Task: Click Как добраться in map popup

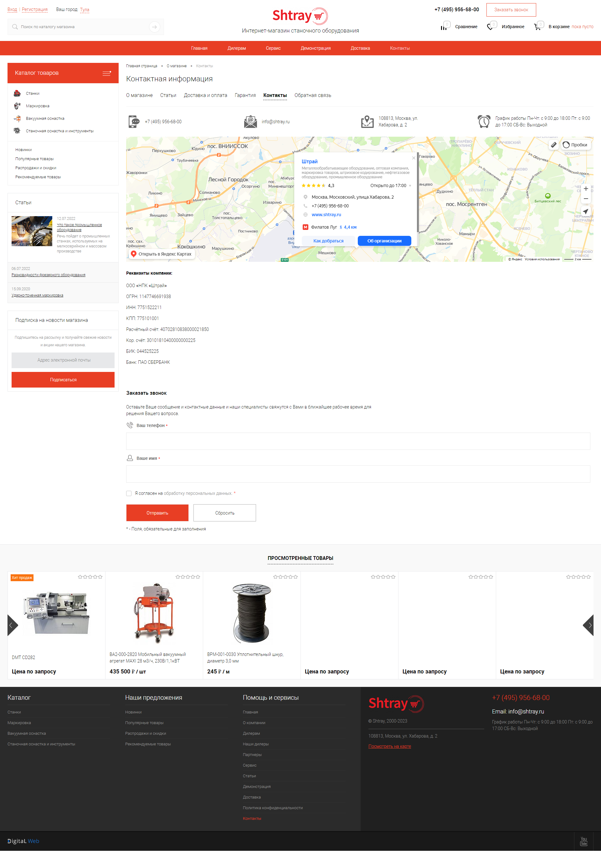Action: tap(328, 241)
